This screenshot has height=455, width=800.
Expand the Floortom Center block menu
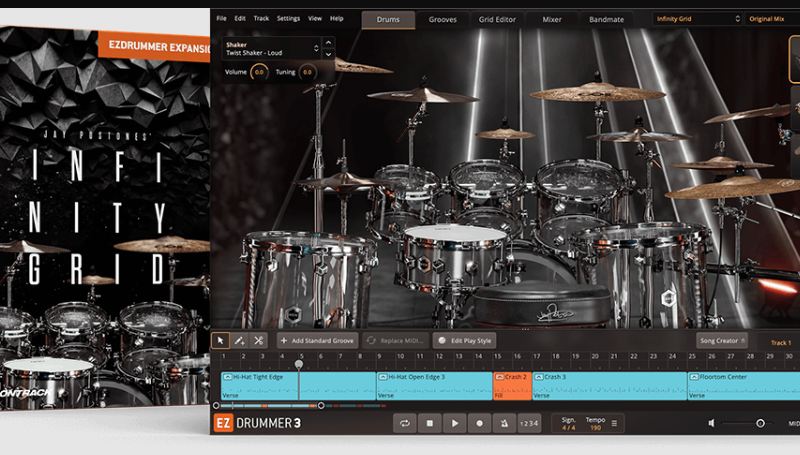coord(694,376)
